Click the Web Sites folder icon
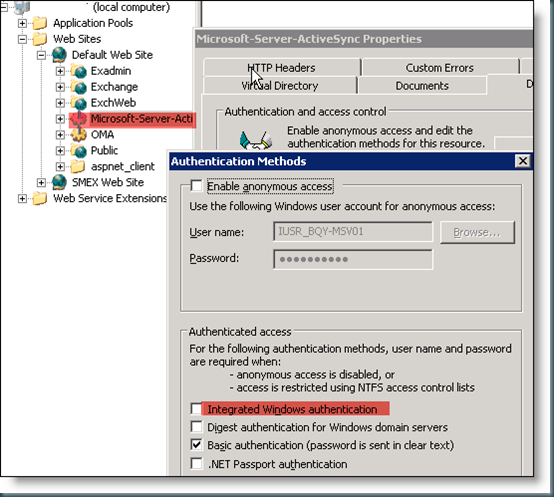 coord(40,39)
